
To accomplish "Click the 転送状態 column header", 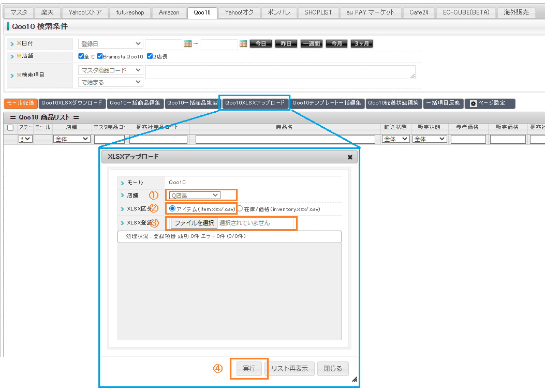I will click(395, 127).
